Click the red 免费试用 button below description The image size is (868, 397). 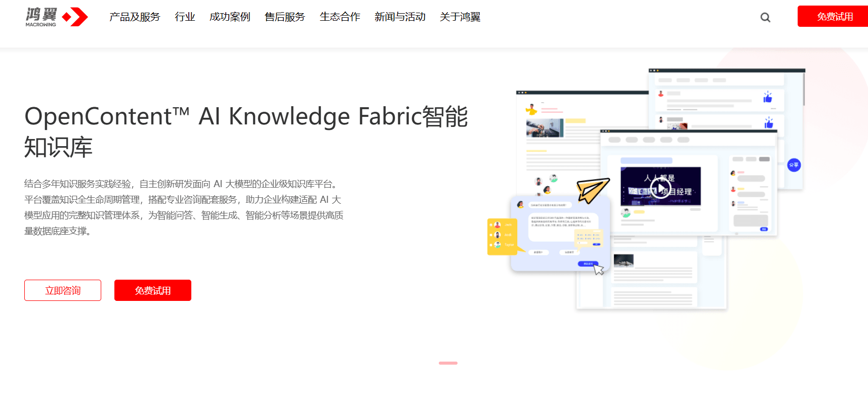153,290
